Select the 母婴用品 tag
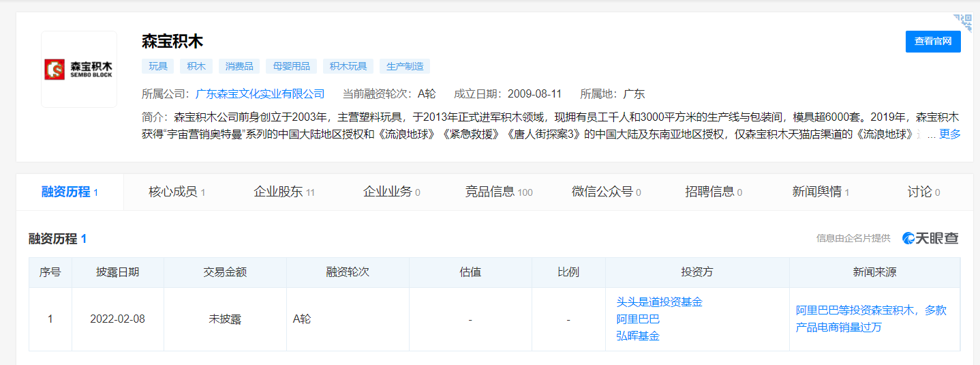Image resolution: width=980 pixels, height=365 pixels. coord(292,66)
